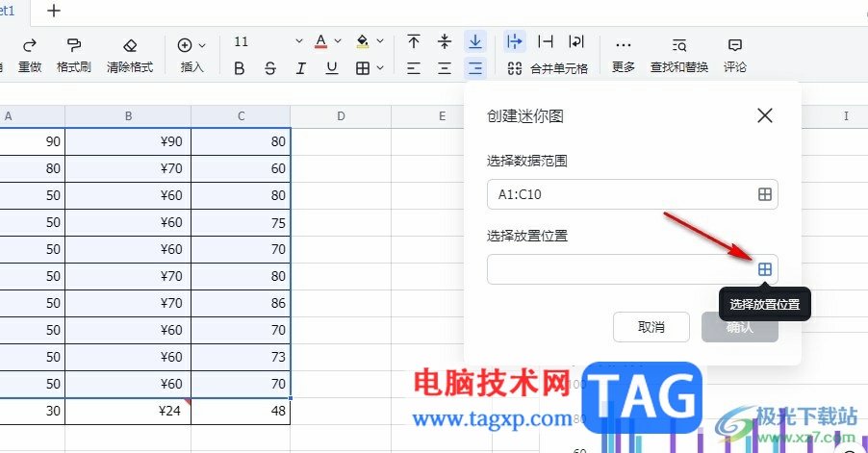
Task: Click the cell borders icon
Action: pyautogui.click(x=363, y=68)
